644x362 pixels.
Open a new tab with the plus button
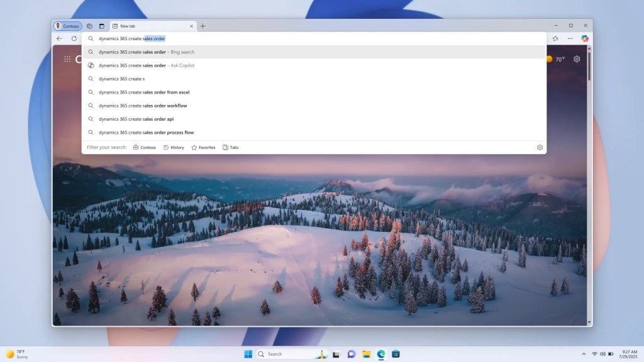click(x=203, y=26)
